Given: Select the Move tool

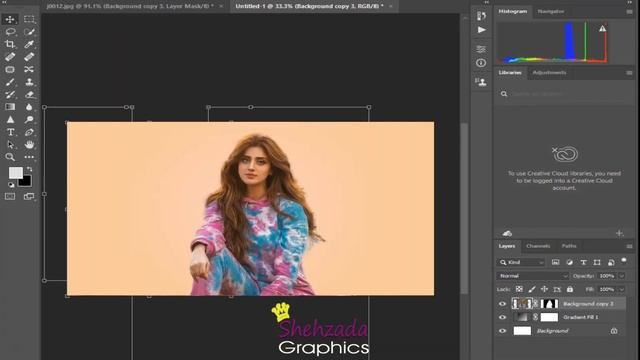Looking at the screenshot, I should pyautogui.click(x=10, y=19).
